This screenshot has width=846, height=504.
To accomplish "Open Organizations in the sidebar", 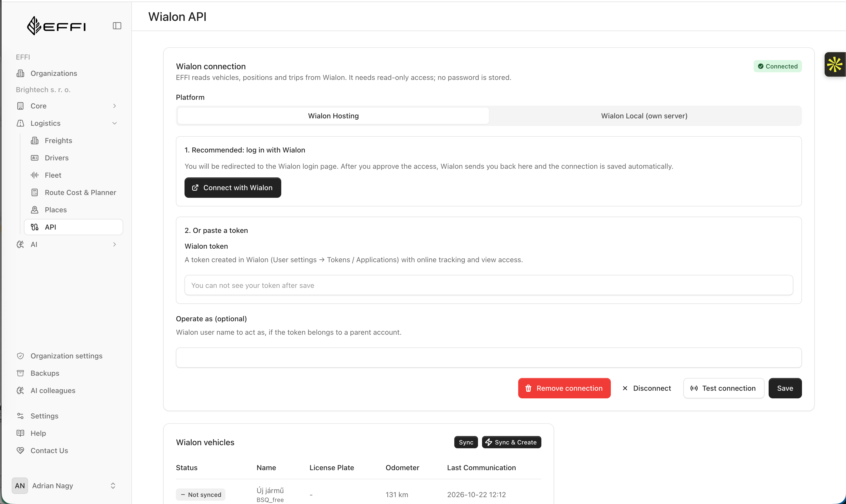I will [x=54, y=73].
